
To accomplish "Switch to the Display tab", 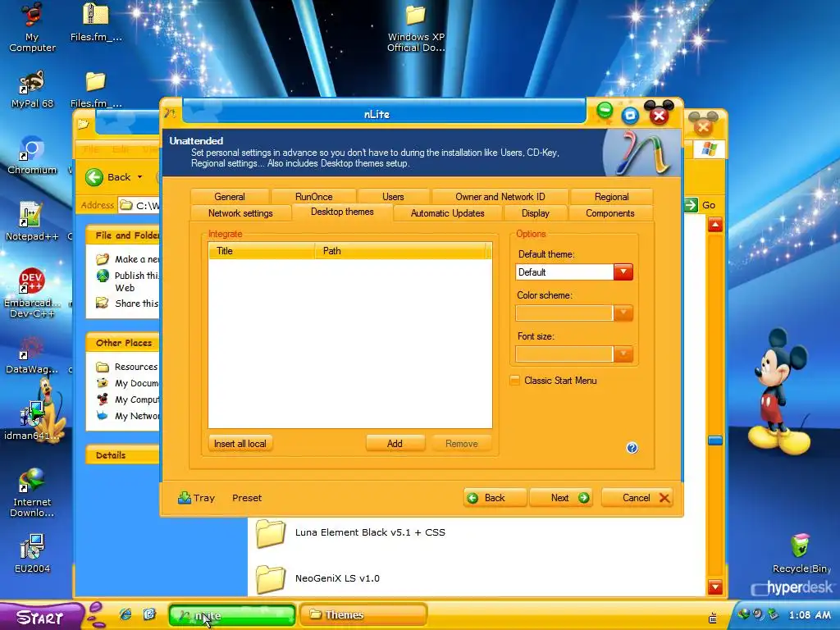I will click(x=536, y=213).
